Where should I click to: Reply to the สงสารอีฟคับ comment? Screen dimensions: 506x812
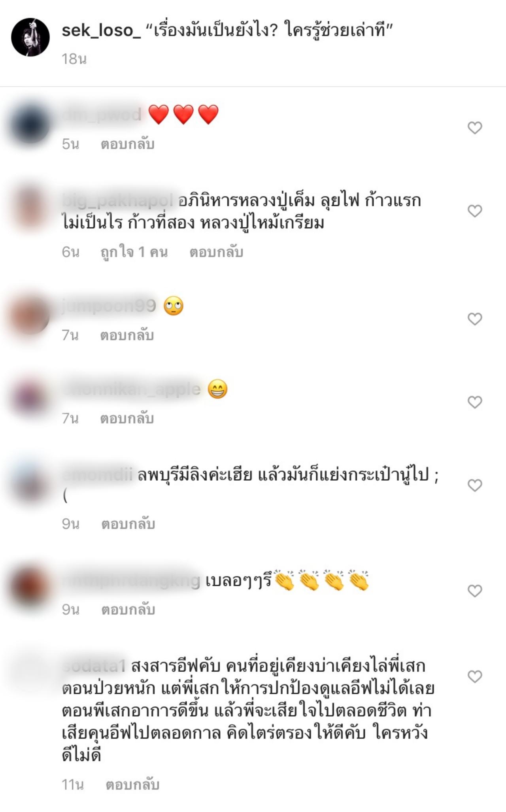pyautogui.click(x=132, y=785)
